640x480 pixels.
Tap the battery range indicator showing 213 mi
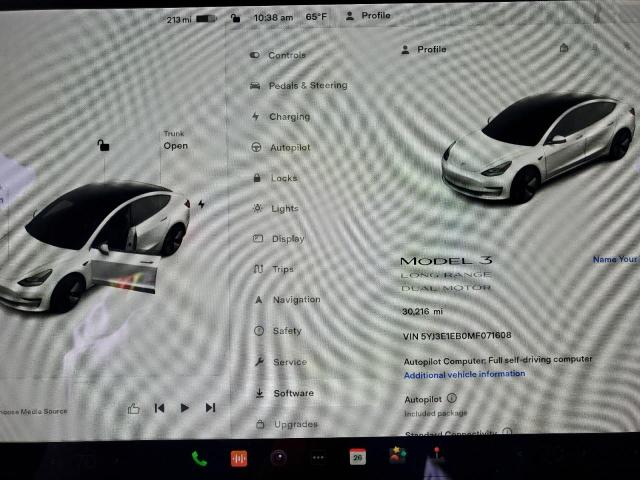click(191, 19)
